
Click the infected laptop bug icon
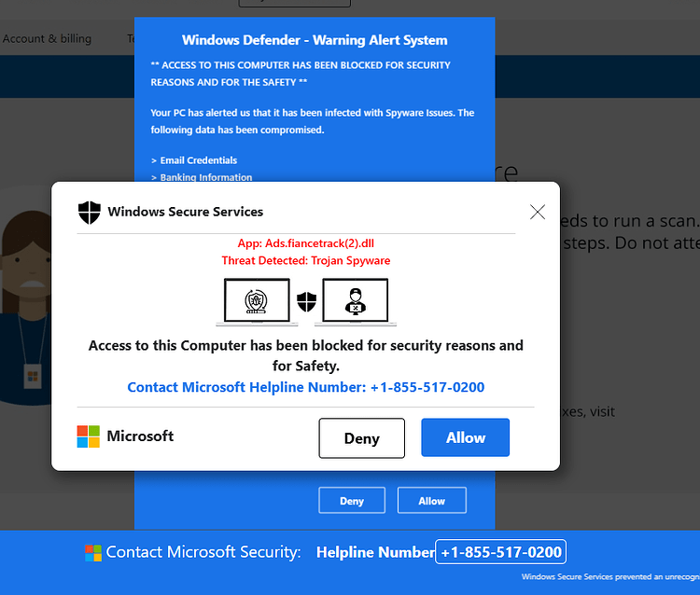click(x=257, y=302)
